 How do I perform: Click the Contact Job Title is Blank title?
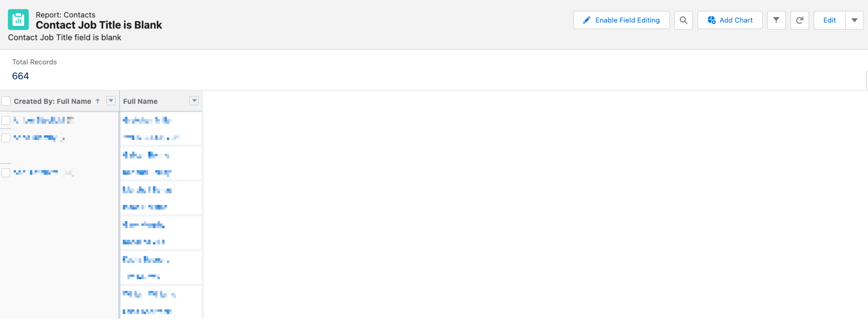click(100, 24)
